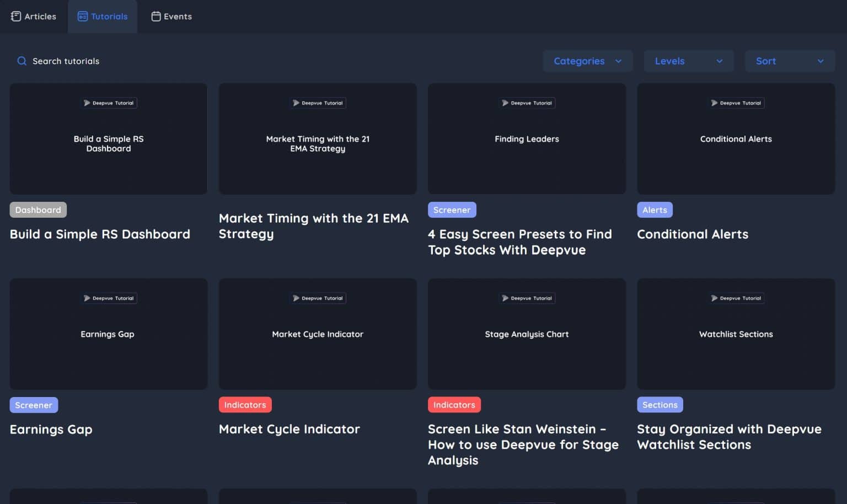Click the Screener tag above 4 Easy Screen Presets
The width and height of the screenshot is (847, 504).
tap(452, 210)
